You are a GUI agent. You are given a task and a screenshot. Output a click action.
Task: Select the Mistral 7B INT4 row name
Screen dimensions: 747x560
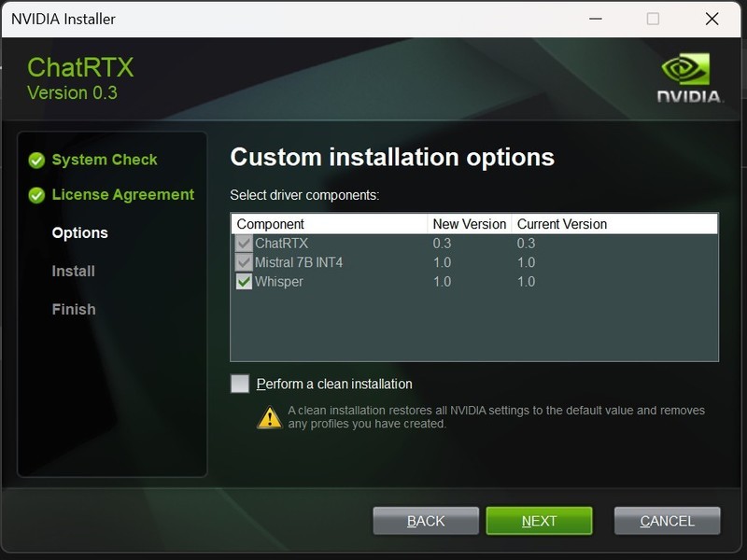click(299, 262)
